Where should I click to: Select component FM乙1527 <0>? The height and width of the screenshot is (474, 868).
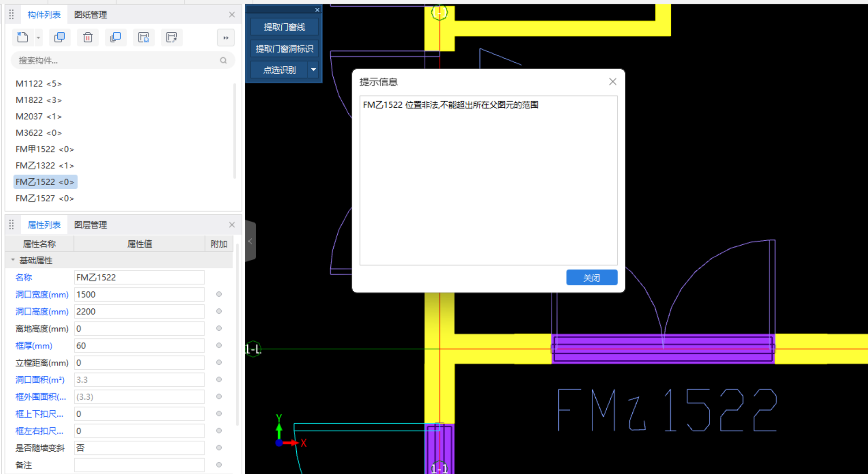click(x=45, y=198)
